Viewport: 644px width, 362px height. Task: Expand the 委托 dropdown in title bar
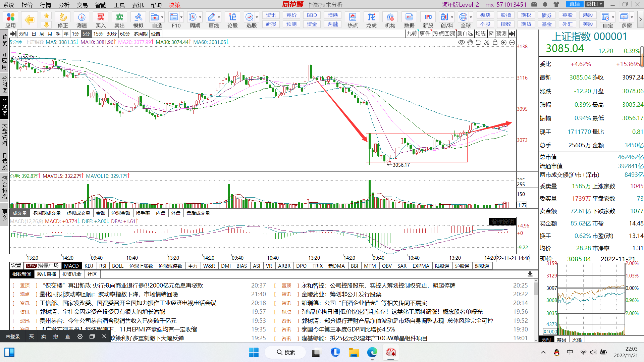pos(601,4)
